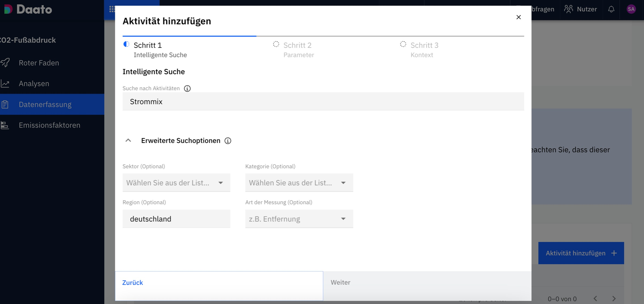Open the Art der Messung dropdown
The width and height of the screenshot is (644, 304).
299,219
